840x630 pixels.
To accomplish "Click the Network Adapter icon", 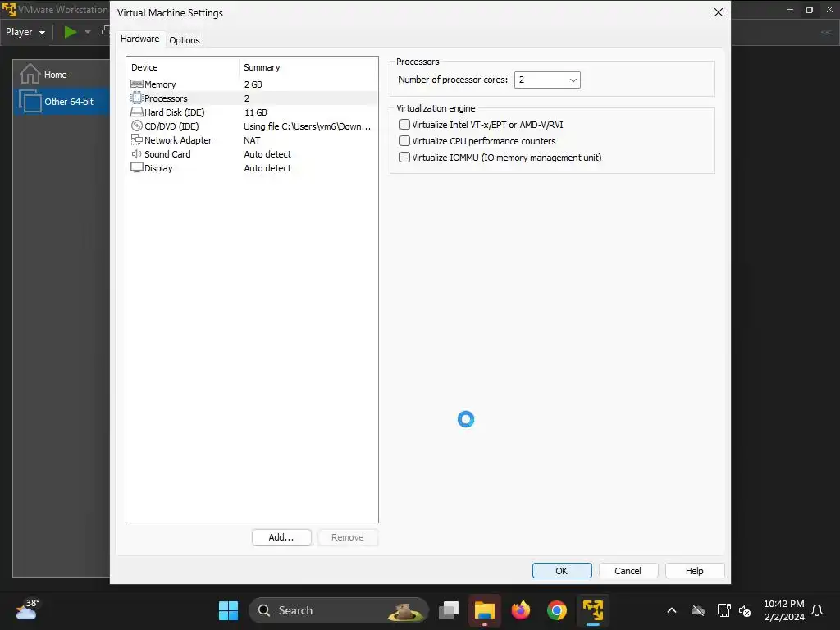I will click(137, 139).
